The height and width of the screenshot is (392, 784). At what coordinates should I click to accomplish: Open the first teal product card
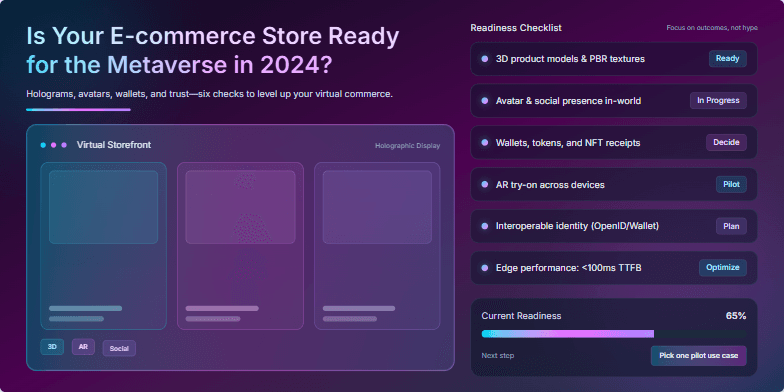pos(104,246)
